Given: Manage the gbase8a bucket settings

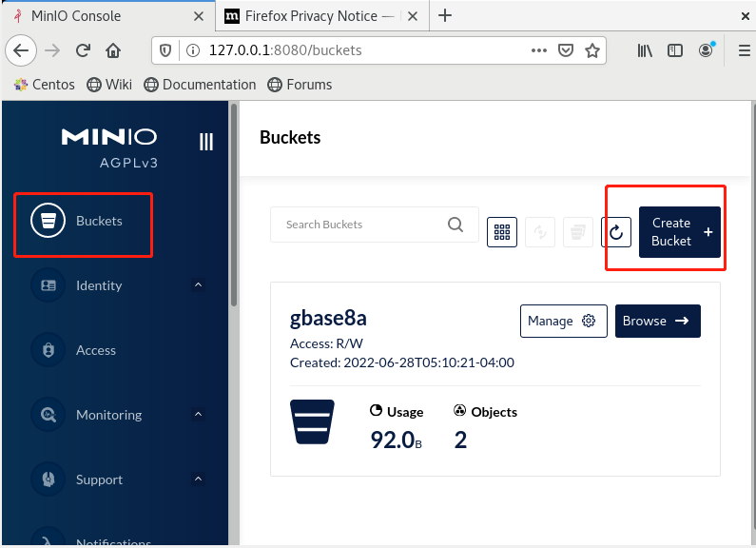Looking at the screenshot, I should point(564,321).
